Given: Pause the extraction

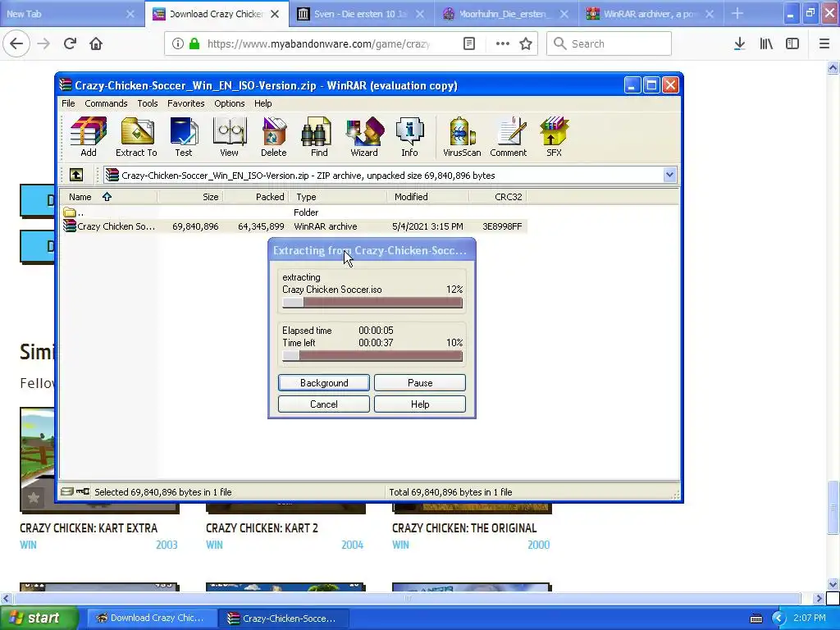Looking at the screenshot, I should tap(420, 382).
